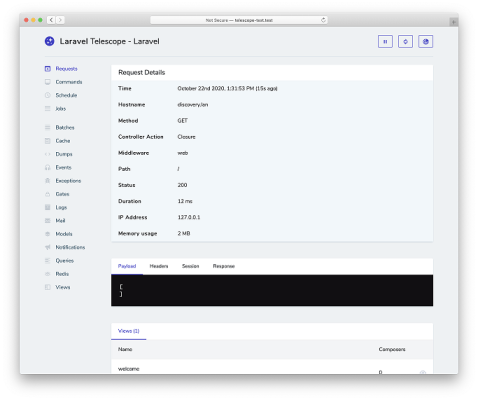Click the Views sidebar icon

pyautogui.click(x=48, y=287)
